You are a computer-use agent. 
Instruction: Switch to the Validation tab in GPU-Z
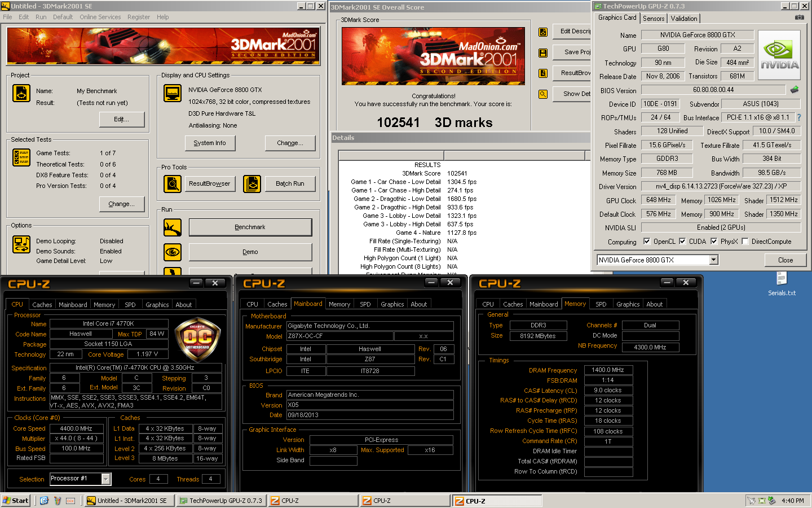coord(684,19)
